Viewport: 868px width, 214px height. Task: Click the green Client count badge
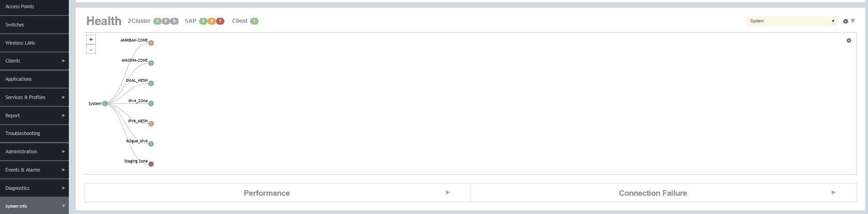[254, 21]
